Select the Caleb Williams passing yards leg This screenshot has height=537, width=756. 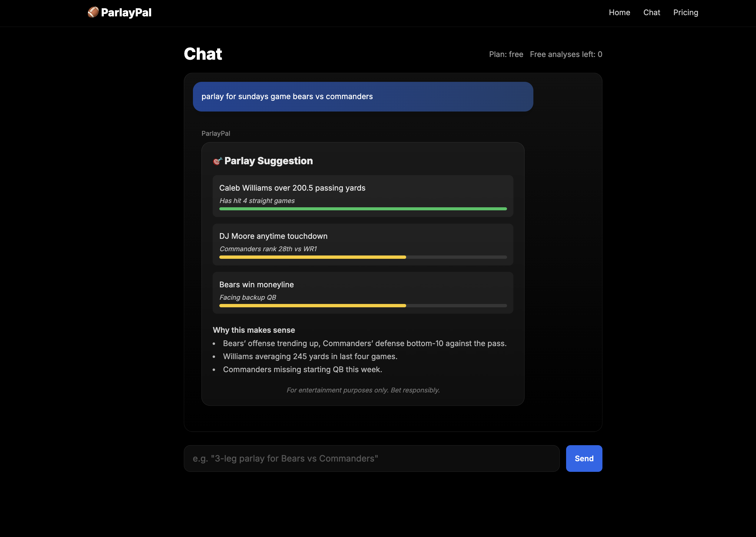click(292, 188)
